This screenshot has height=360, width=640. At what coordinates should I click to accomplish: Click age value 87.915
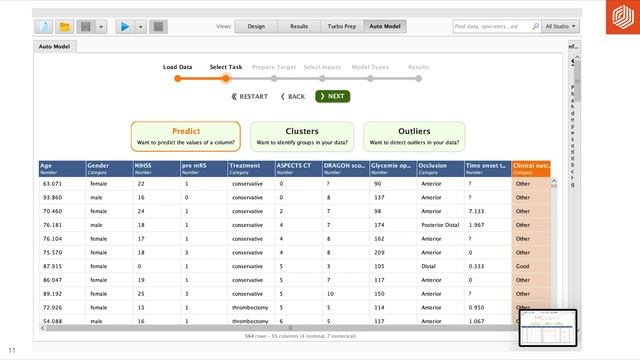[52, 266]
